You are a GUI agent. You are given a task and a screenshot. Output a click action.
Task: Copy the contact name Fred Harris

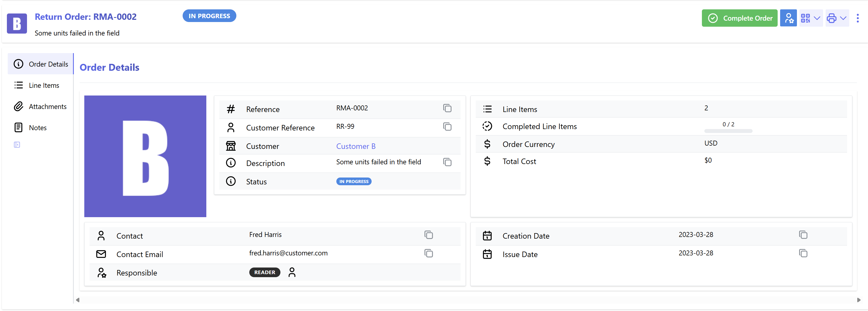(428, 235)
